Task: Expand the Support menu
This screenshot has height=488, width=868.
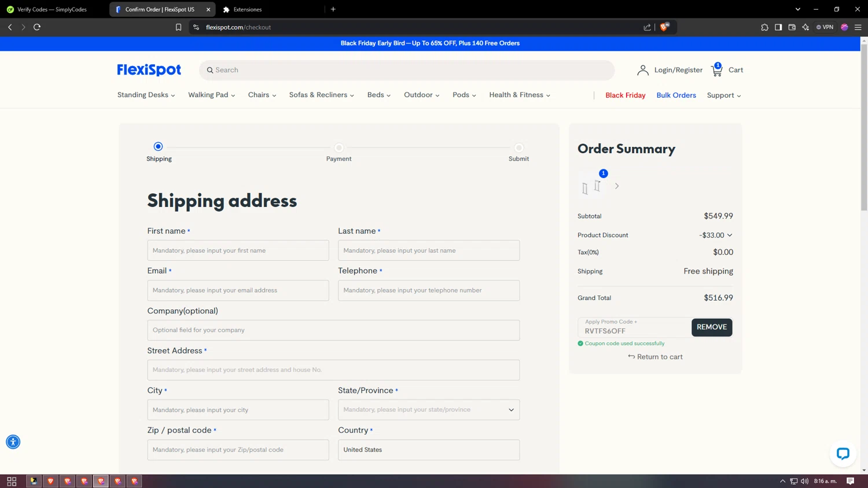Action: 723,95
